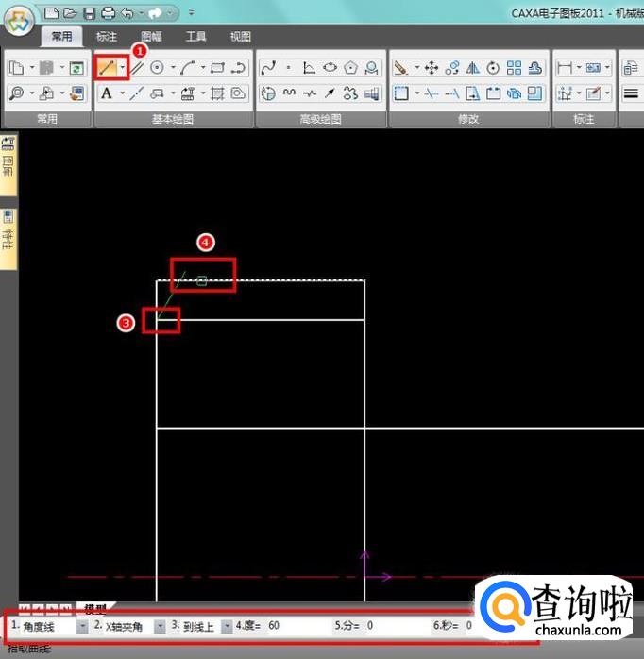Click the Text tool icon
Screen dimensions: 644x659
coord(106,93)
